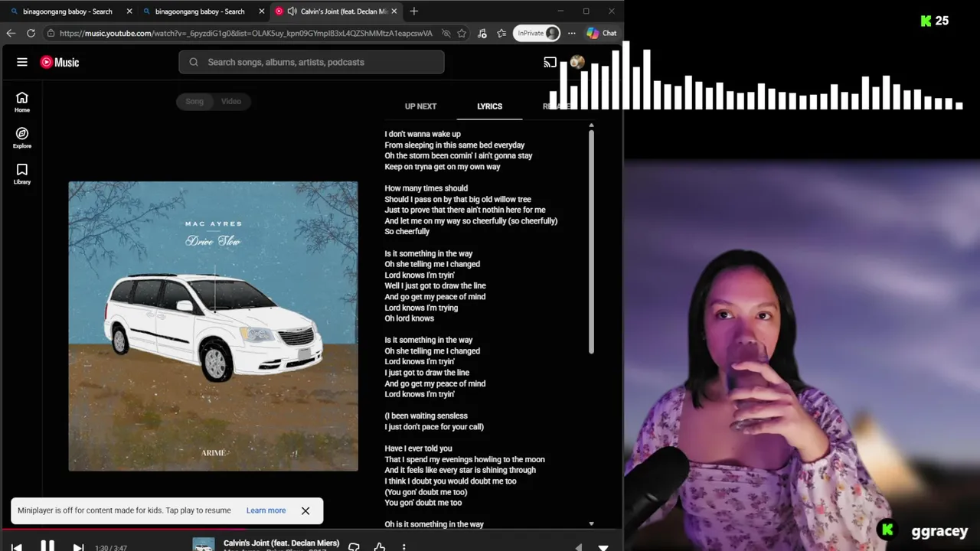Switch to Video mode toggle
This screenshot has height=551, width=980.
pyautogui.click(x=231, y=101)
